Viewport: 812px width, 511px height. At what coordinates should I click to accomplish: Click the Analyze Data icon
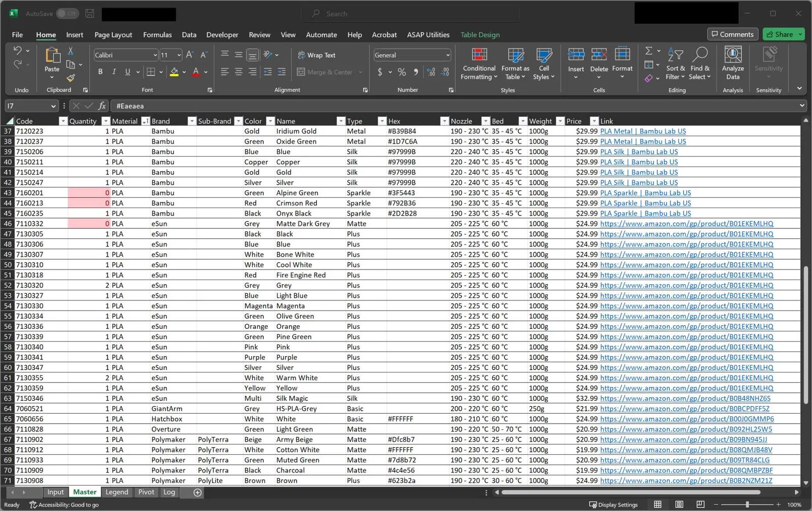[733, 63]
